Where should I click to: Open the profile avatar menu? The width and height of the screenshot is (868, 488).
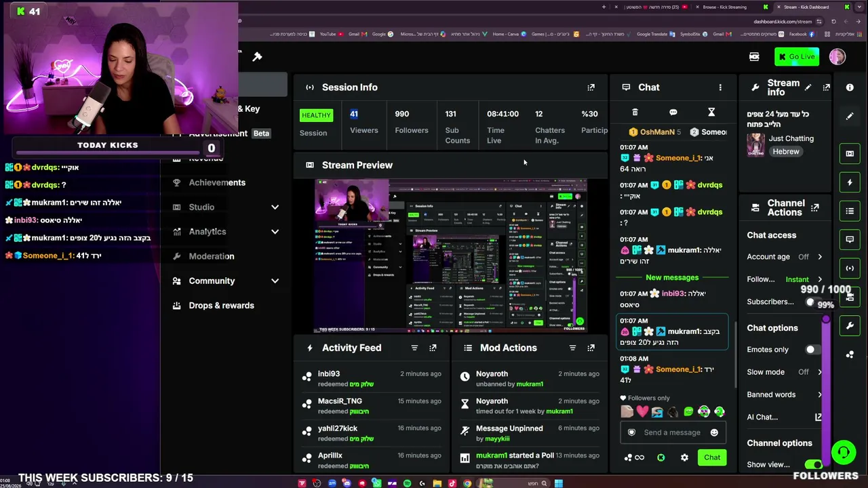click(837, 57)
